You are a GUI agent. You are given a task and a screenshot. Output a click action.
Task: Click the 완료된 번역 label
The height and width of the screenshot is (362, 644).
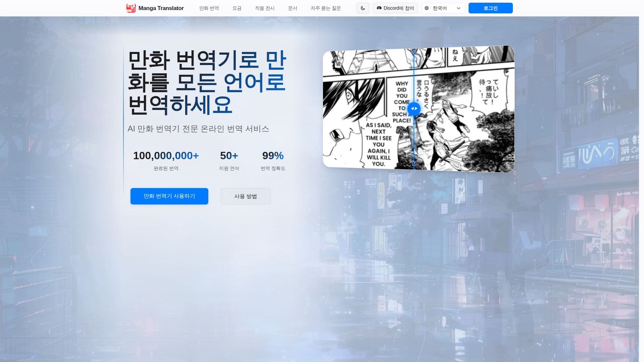pos(166,168)
